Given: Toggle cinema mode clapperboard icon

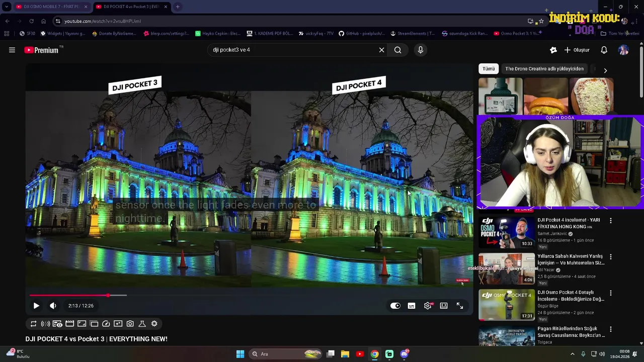Looking at the screenshot, I should (69, 324).
